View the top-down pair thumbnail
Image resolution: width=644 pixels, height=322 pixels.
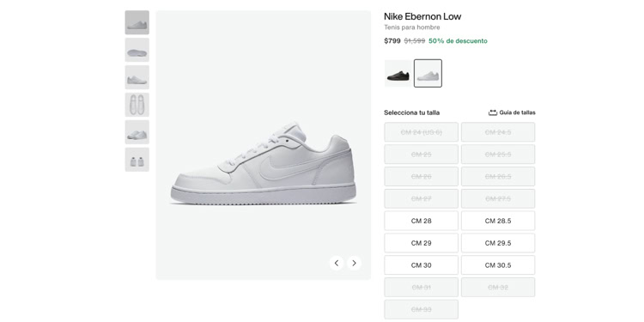click(x=137, y=105)
